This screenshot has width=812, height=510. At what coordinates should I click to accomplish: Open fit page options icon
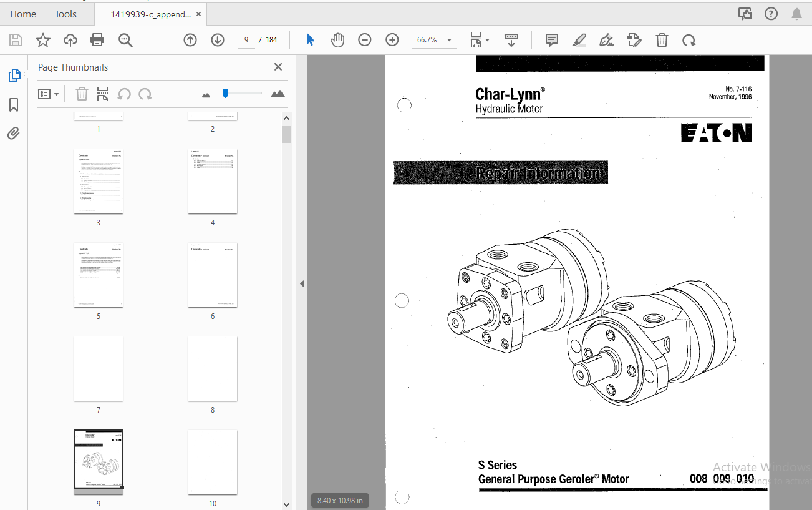pos(479,40)
